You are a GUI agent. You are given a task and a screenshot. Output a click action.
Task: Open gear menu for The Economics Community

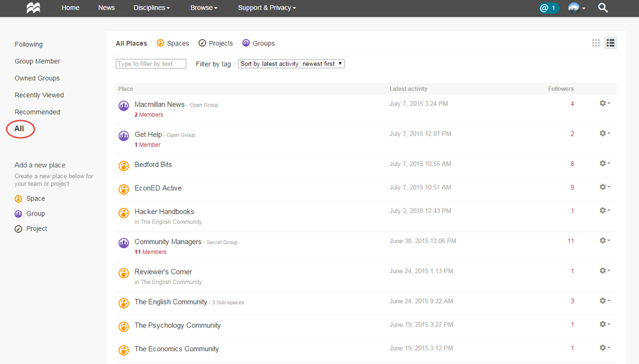pos(605,348)
